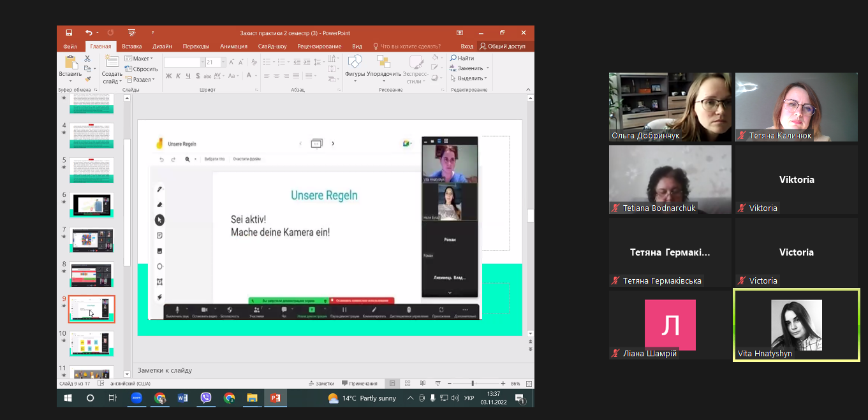
Task: Expand the Выделить select dropdown
Action: 471,78
